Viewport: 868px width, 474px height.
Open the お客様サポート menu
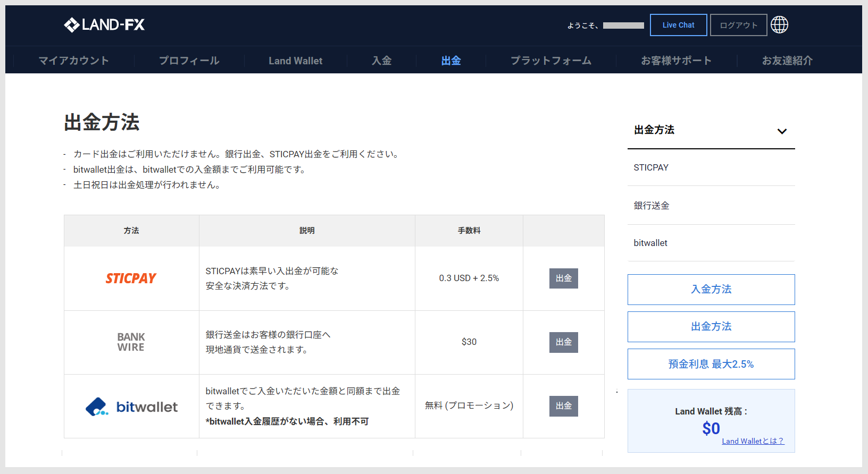(x=676, y=61)
